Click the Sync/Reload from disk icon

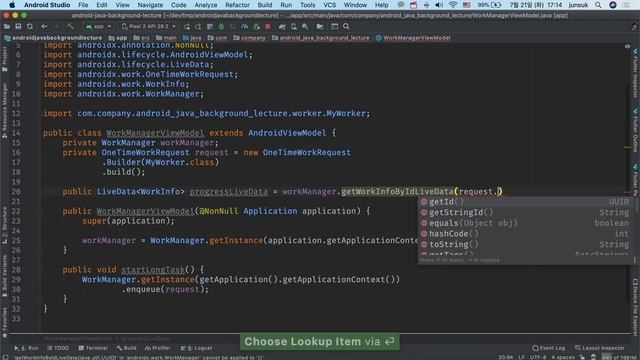click(x=30, y=27)
